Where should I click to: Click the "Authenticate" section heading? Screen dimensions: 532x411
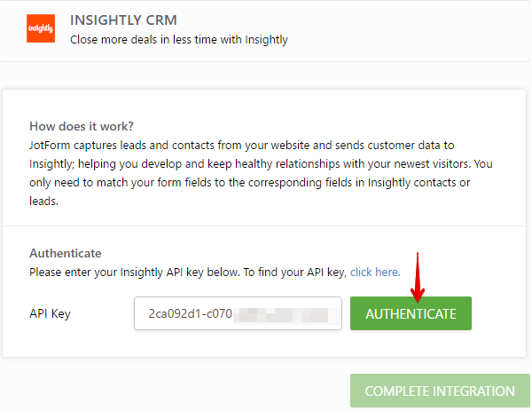click(x=66, y=253)
